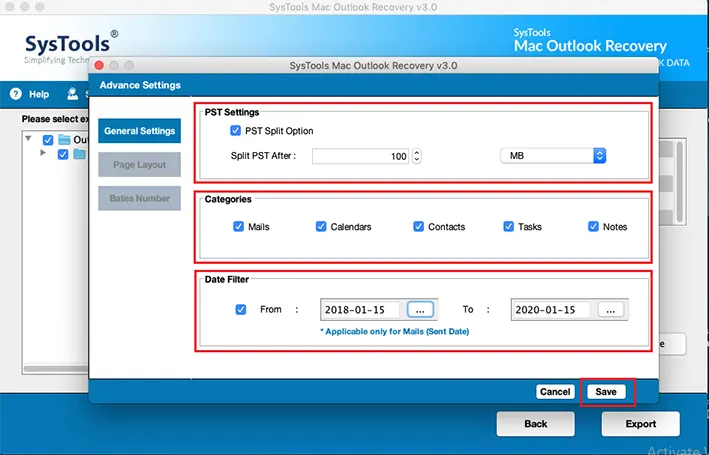Uncheck the Notes category

point(593,226)
